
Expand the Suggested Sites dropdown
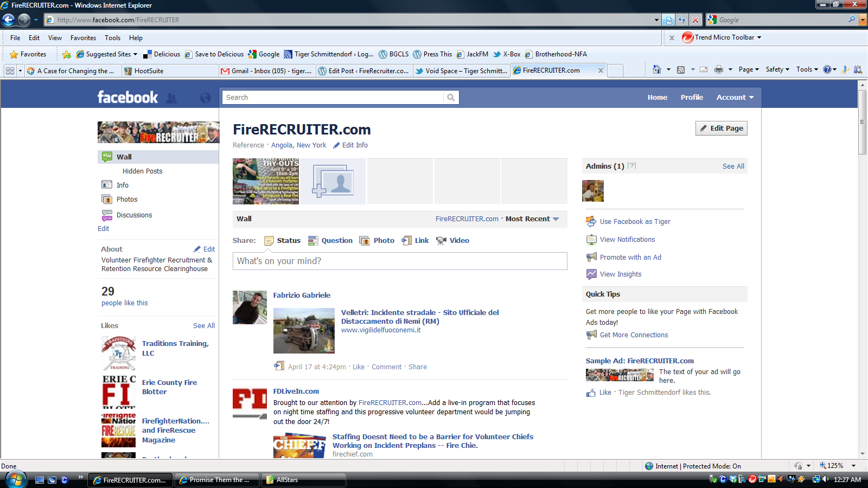click(x=135, y=54)
